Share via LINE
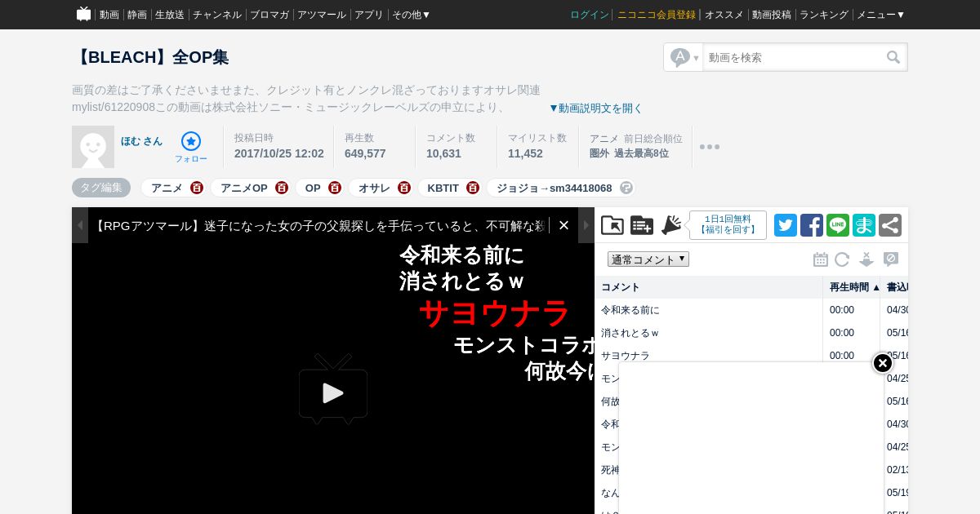 coord(838,225)
